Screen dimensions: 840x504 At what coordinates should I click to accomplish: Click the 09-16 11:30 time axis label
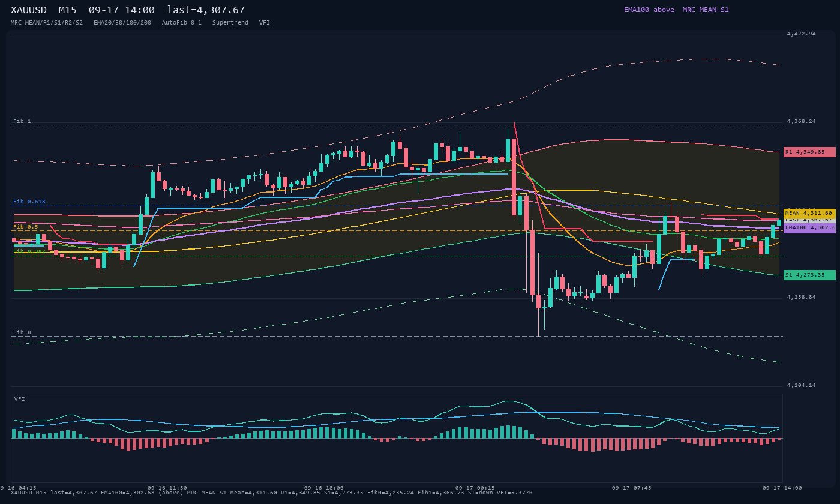click(x=167, y=488)
